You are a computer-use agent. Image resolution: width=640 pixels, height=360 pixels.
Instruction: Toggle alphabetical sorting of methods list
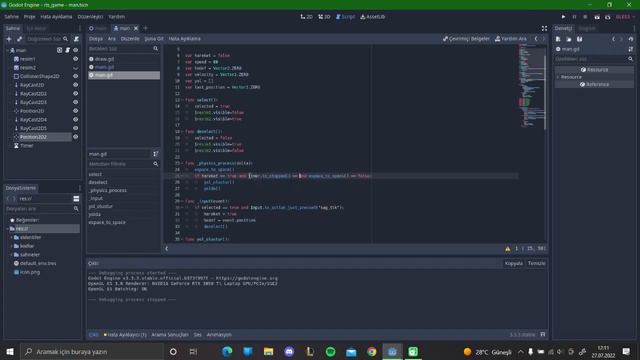pyautogui.click(x=156, y=154)
